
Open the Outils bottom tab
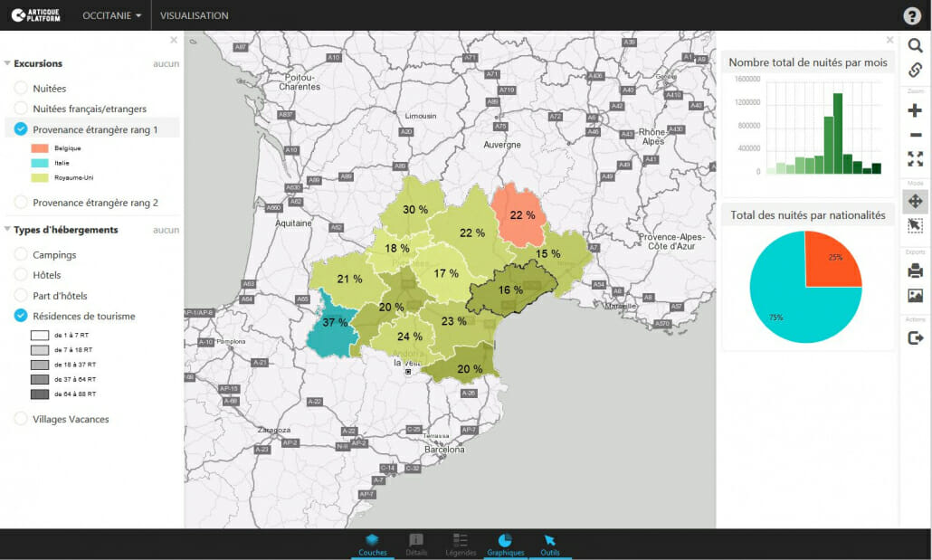pos(550,545)
